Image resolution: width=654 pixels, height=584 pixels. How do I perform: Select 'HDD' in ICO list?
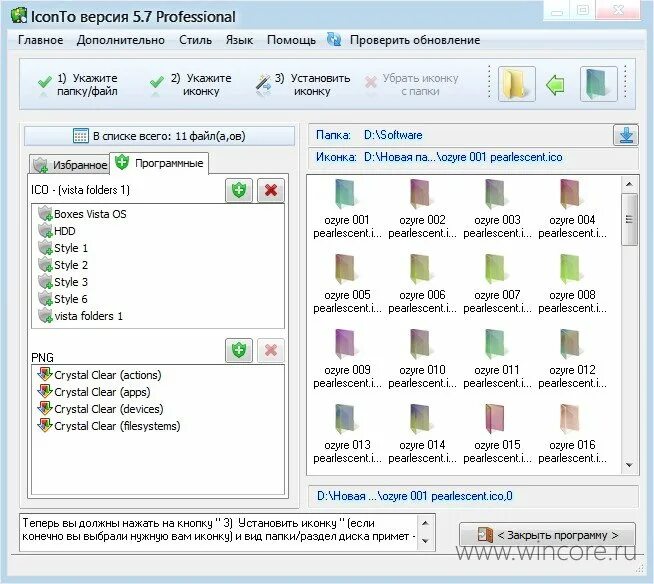point(57,231)
